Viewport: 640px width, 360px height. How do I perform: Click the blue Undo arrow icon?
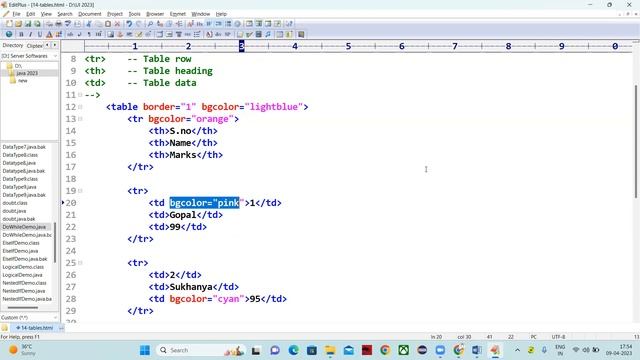(x=129, y=24)
